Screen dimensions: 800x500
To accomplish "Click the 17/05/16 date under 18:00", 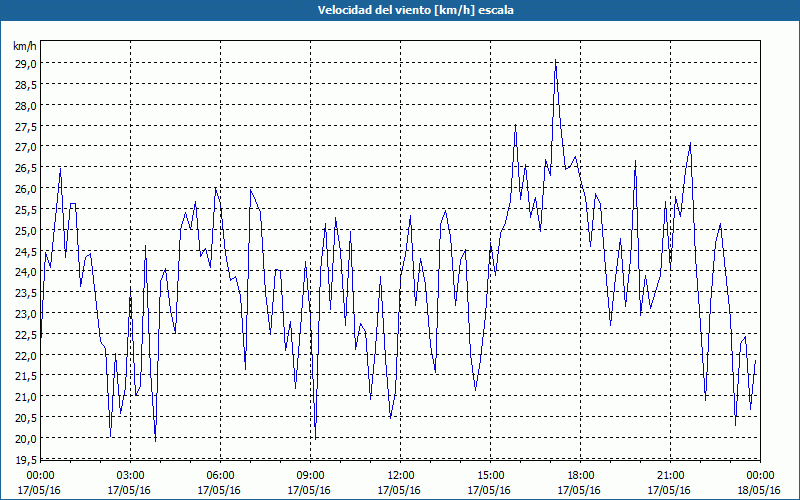I will tap(579, 490).
